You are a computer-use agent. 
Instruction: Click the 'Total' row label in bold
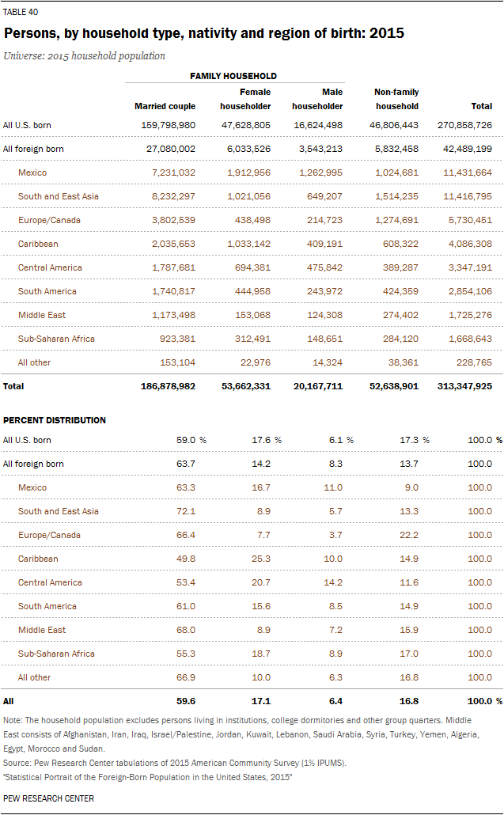[x=13, y=386]
